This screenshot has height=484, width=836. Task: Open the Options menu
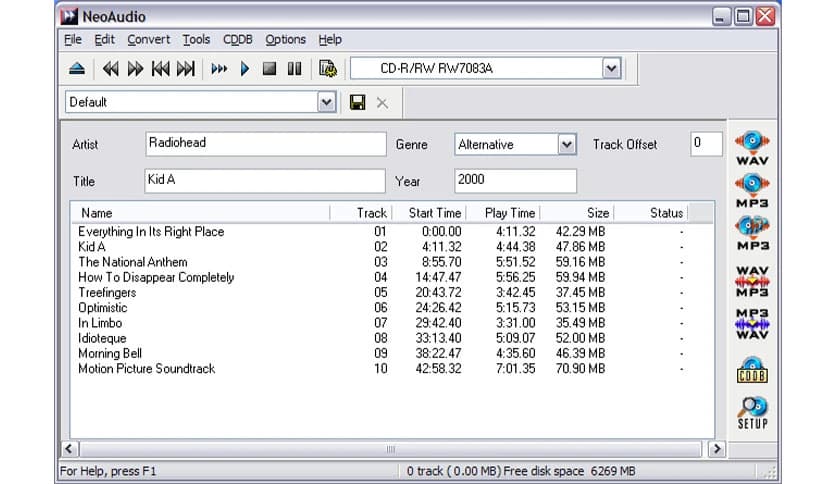pyautogui.click(x=285, y=39)
